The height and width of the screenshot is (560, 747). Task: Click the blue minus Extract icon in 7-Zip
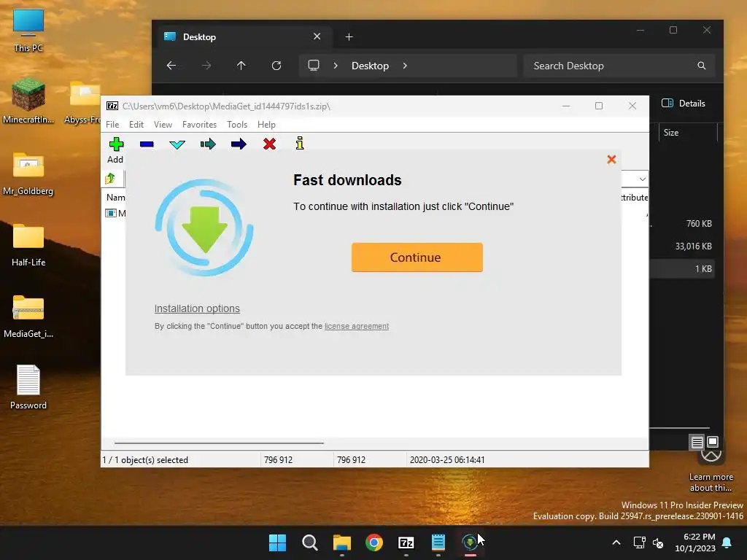(147, 144)
